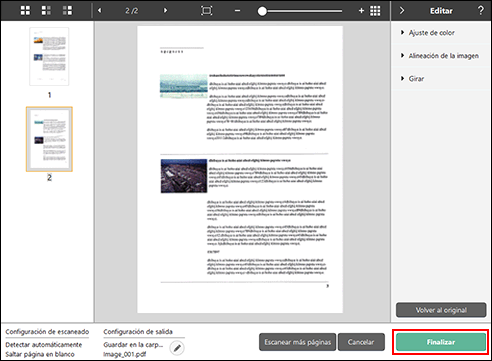This screenshot has height=361, width=492.
Task: Select the four-square thumbnail grid view icon
Action: click(25, 11)
